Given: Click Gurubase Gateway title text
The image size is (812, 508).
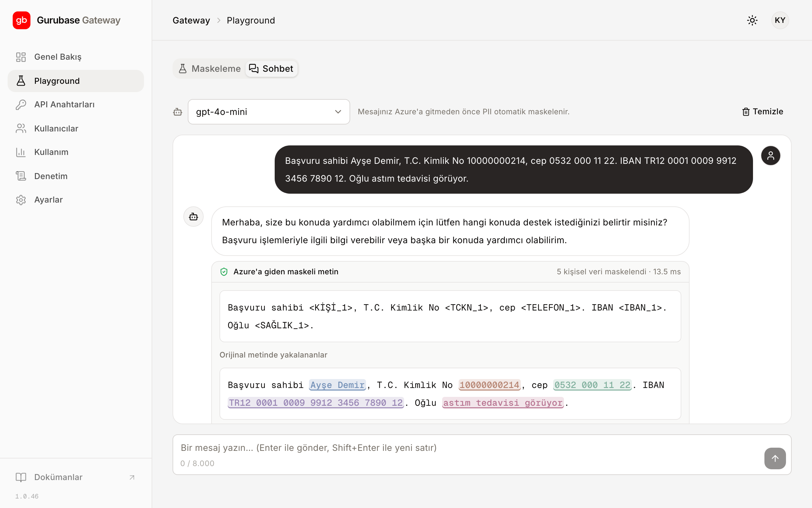Looking at the screenshot, I should 79,20.
